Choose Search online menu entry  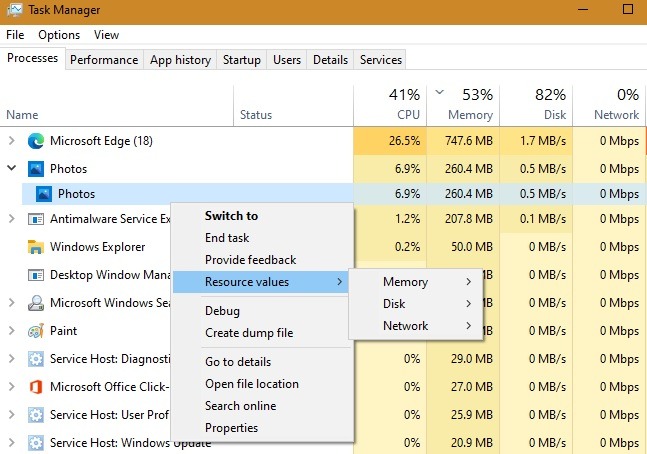click(x=262, y=406)
